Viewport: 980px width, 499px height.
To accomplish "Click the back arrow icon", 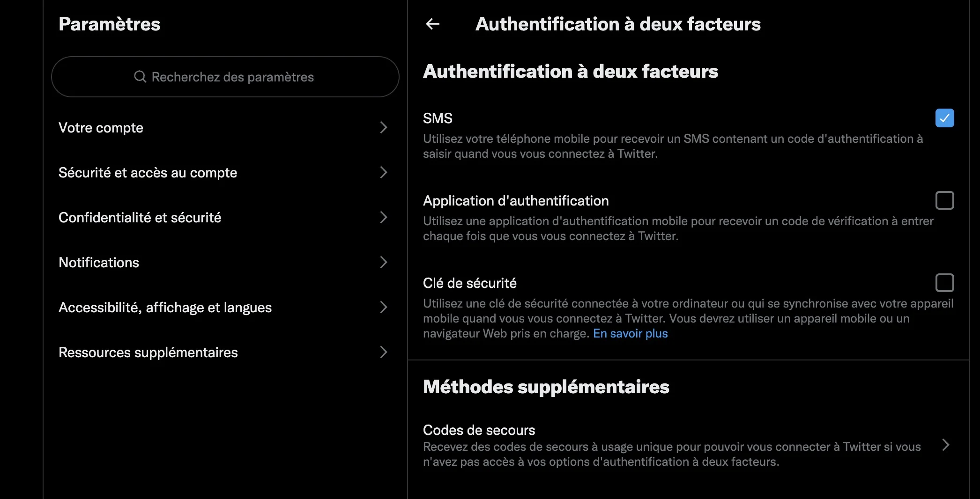I will tap(432, 24).
